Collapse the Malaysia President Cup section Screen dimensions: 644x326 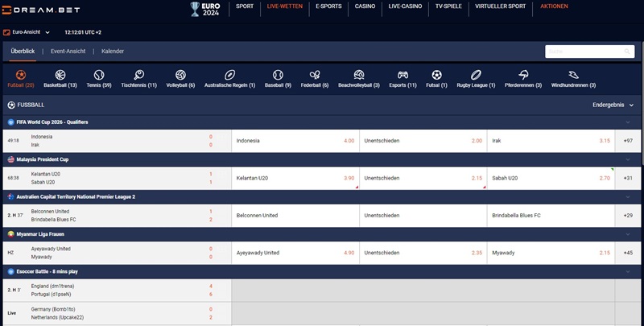628,159
